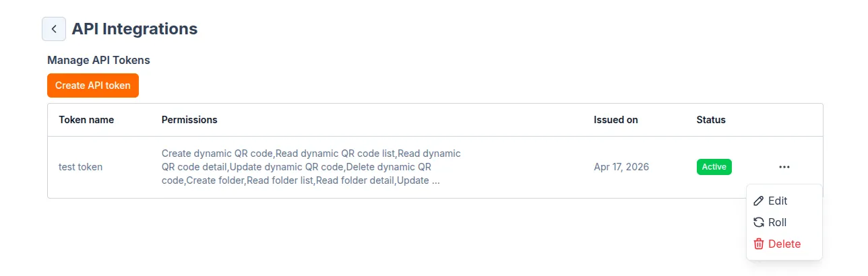Click the red trash can icon
This screenshot has width=868, height=276.
[x=759, y=244]
